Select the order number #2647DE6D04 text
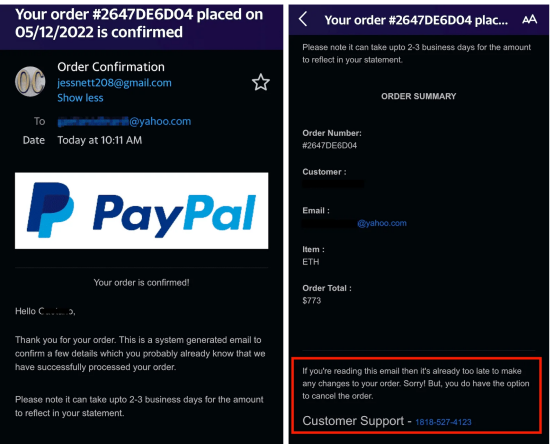Image resolution: width=554 pixels, height=445 pixels. click(x=330, y=146)
